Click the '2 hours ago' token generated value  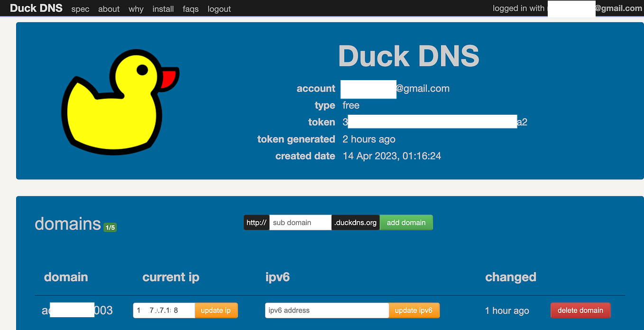click(369, 139)
